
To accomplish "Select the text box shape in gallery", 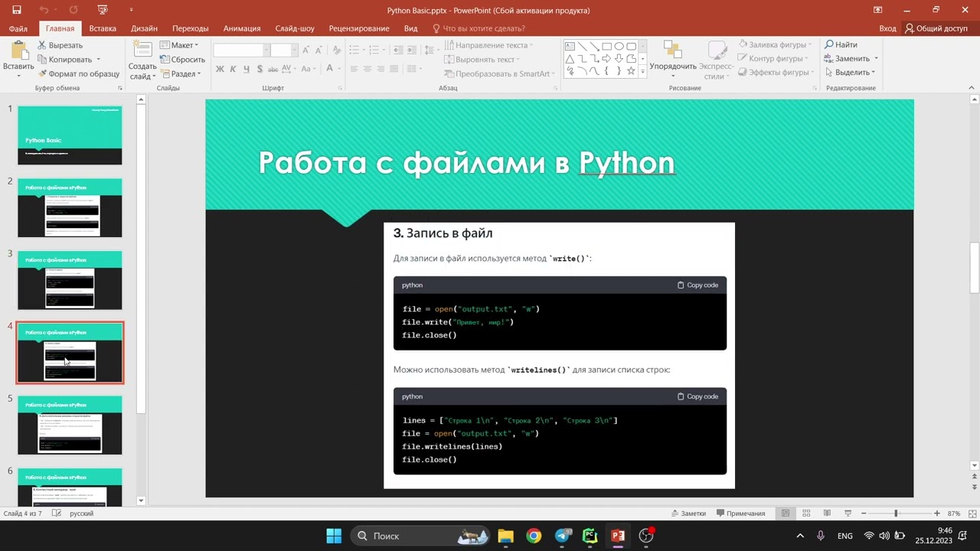I will (x=570, y=46).
